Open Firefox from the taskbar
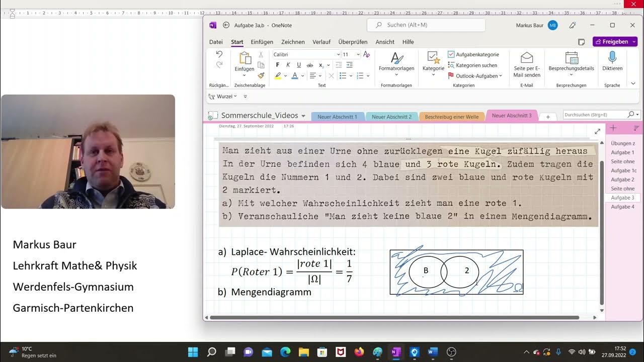Screen dimensions: 644x362 (359, 352)
